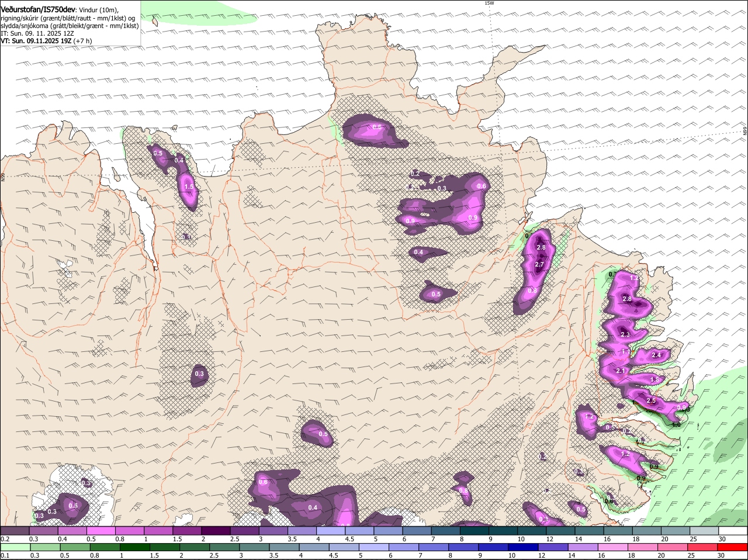Select lower legend swatch between 2 and 2.5

pyautogui.click(x=195, y=547)
